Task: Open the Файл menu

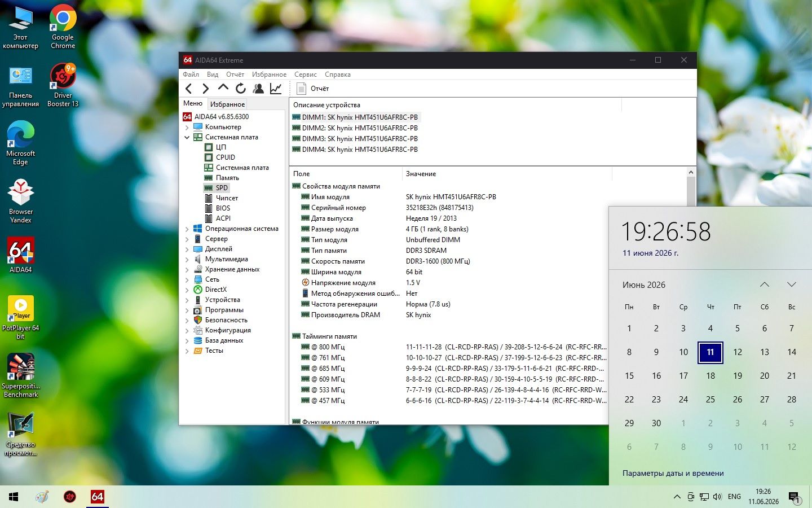Action: click(x=191, y=75)
